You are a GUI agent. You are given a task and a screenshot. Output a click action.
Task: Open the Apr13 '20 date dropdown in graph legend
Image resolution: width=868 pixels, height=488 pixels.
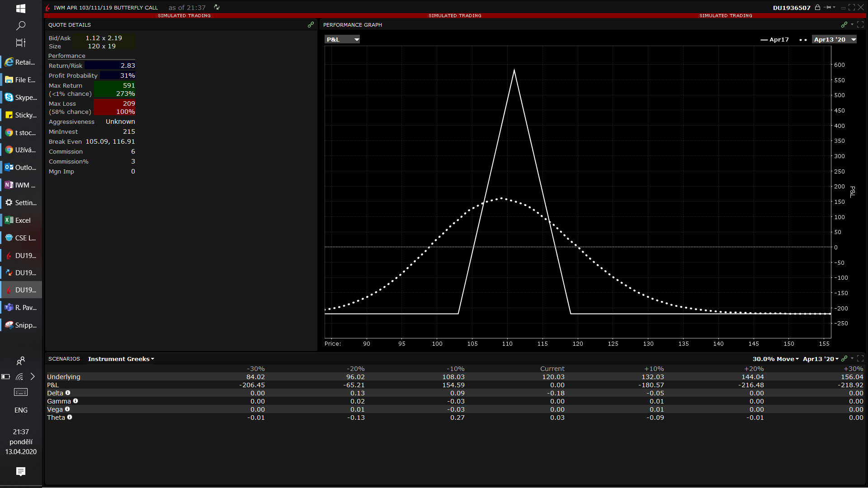point(835,39)
